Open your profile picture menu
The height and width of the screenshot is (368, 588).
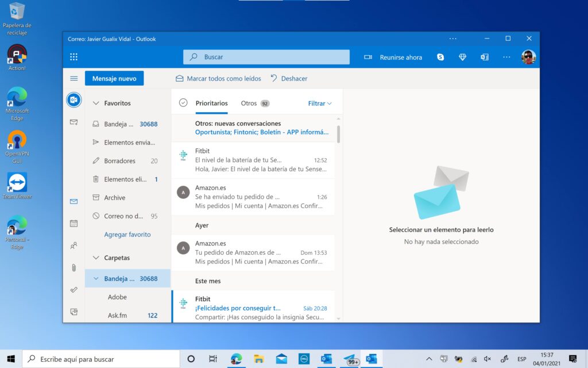coord(528,57)
